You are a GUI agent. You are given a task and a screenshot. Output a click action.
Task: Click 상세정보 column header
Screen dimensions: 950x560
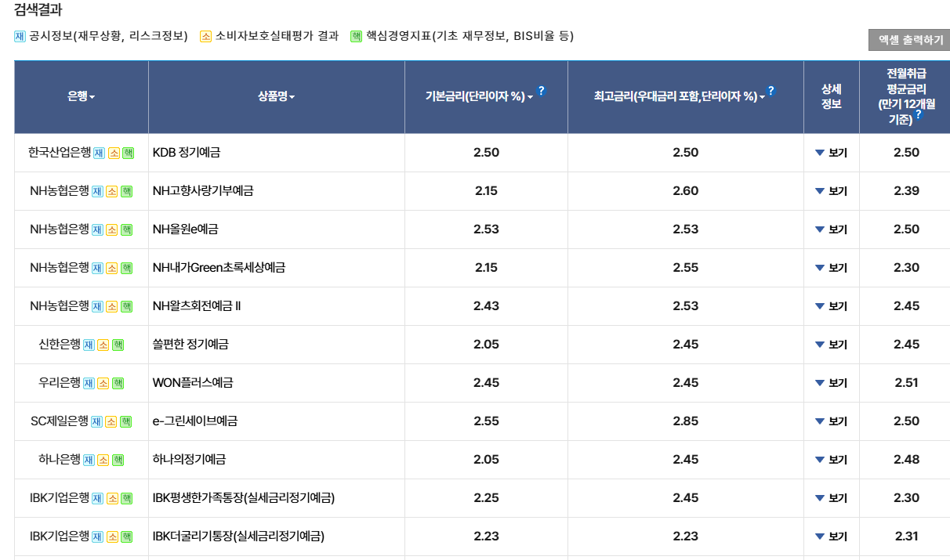point(832,97)
